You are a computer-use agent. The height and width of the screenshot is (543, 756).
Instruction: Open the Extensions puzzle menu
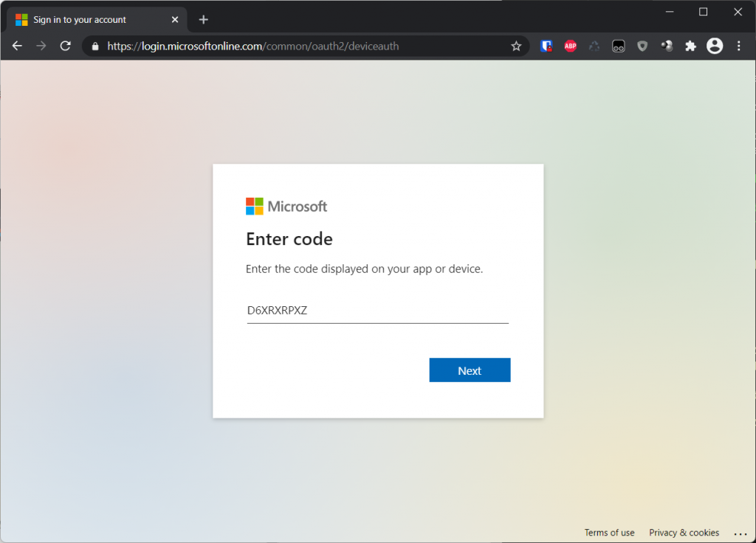click(x=691, y=46)
